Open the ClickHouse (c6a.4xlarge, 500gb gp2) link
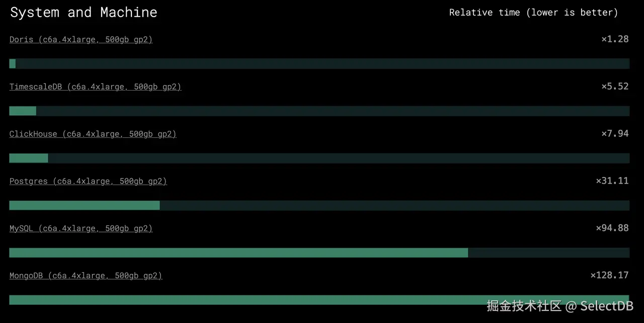644x323 pixels. pos(93,134)
